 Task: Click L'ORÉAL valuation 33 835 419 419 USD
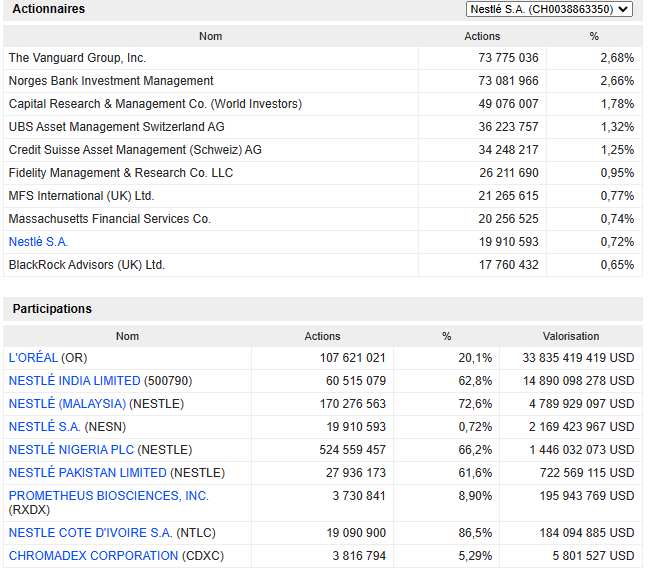click(x=578, y=358)
